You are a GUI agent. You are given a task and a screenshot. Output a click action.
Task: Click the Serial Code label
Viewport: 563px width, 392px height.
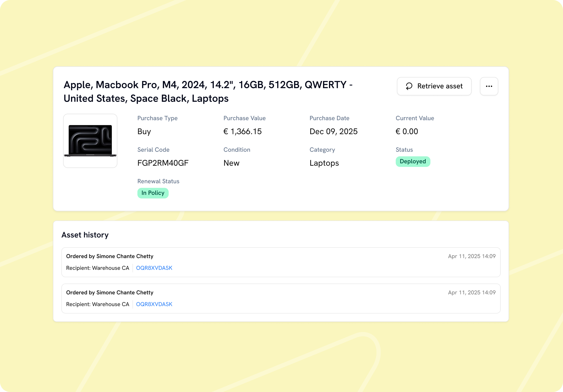[153, 150]
